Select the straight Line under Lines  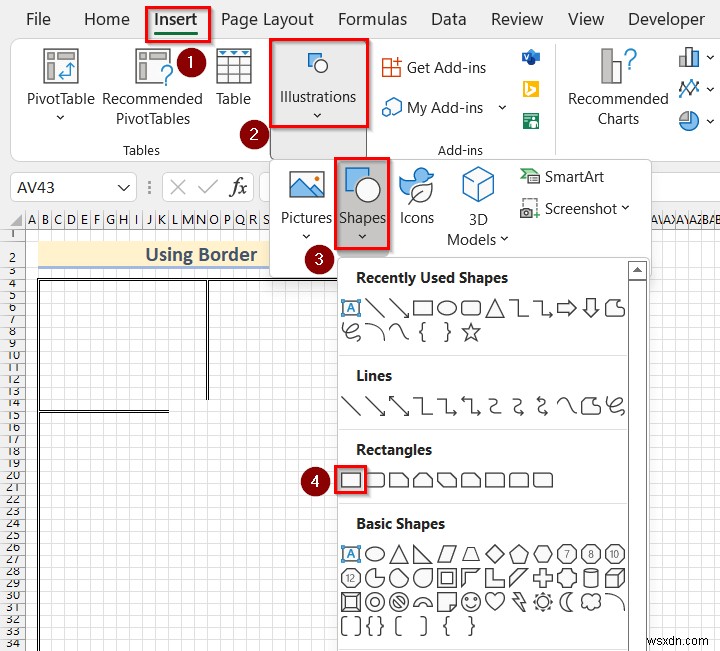(351, 406)
